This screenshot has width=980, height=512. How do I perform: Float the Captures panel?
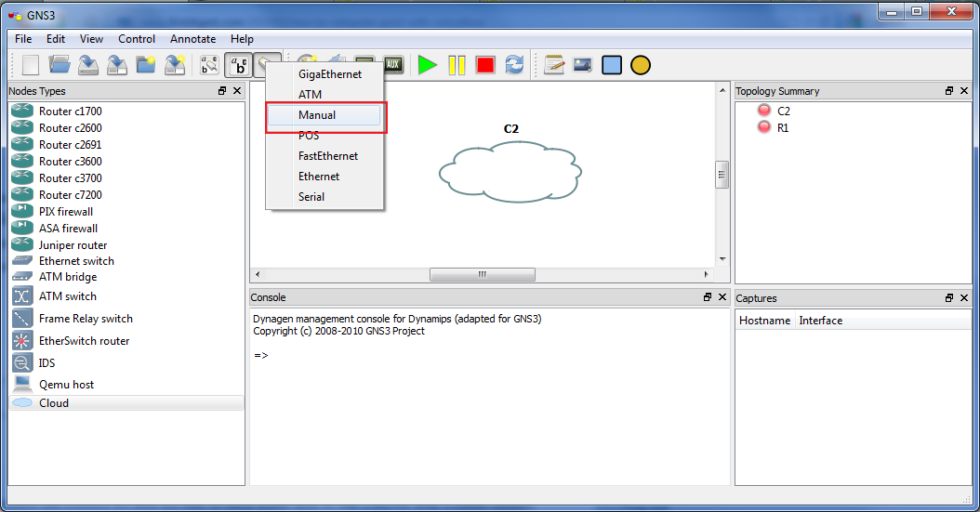[948, 298]
